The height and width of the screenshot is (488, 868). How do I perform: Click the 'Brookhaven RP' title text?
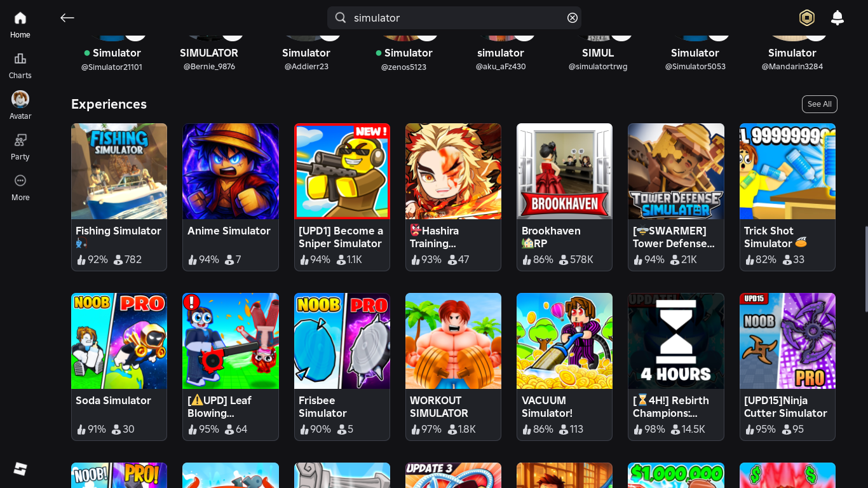click(551, 238)
